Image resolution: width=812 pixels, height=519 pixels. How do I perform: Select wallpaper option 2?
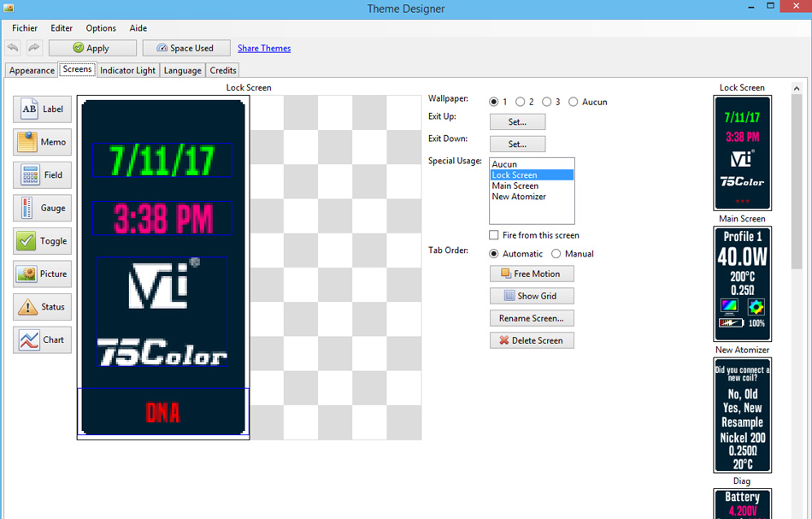[520, 102]
